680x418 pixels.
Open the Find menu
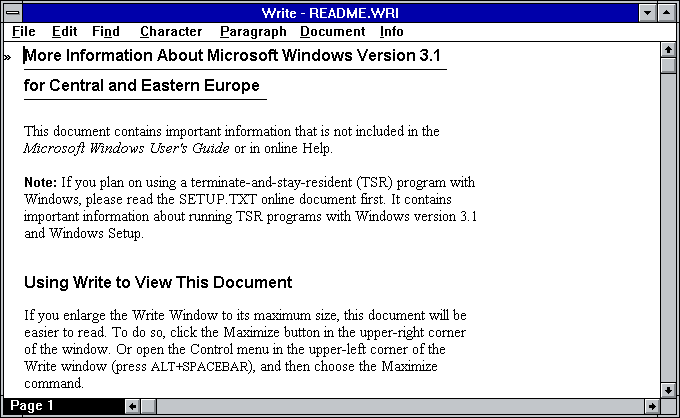click(105, 32)
